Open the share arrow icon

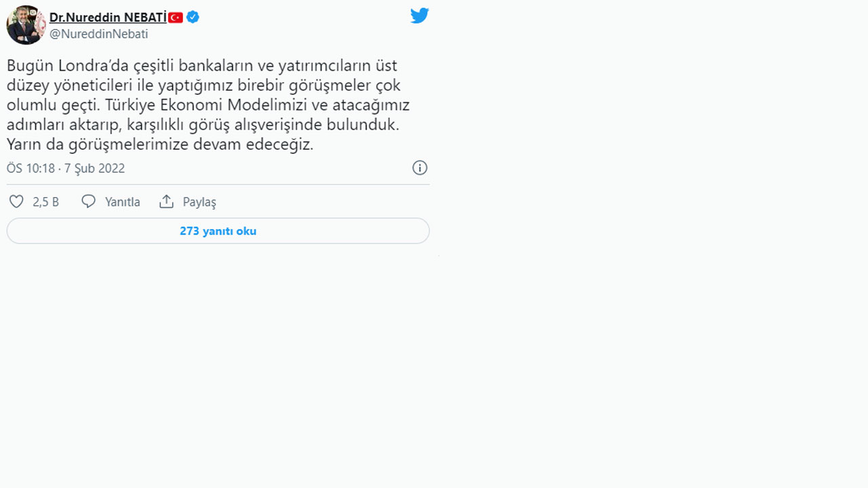[166, 201]
